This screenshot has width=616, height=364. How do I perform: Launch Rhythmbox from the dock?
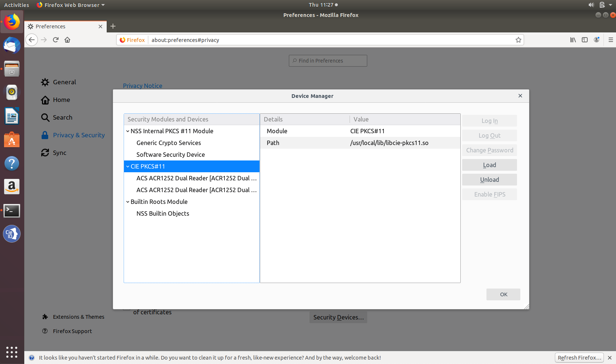point(12,92)
